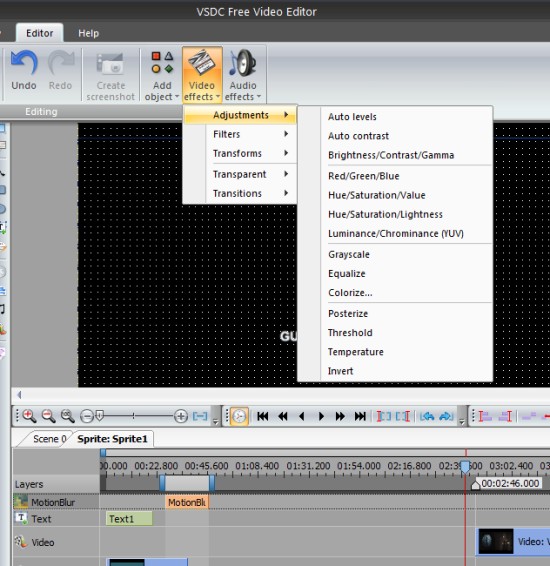Click the set end marker icon
Viewport: 550px width, 566px height.
click(403, 416)
